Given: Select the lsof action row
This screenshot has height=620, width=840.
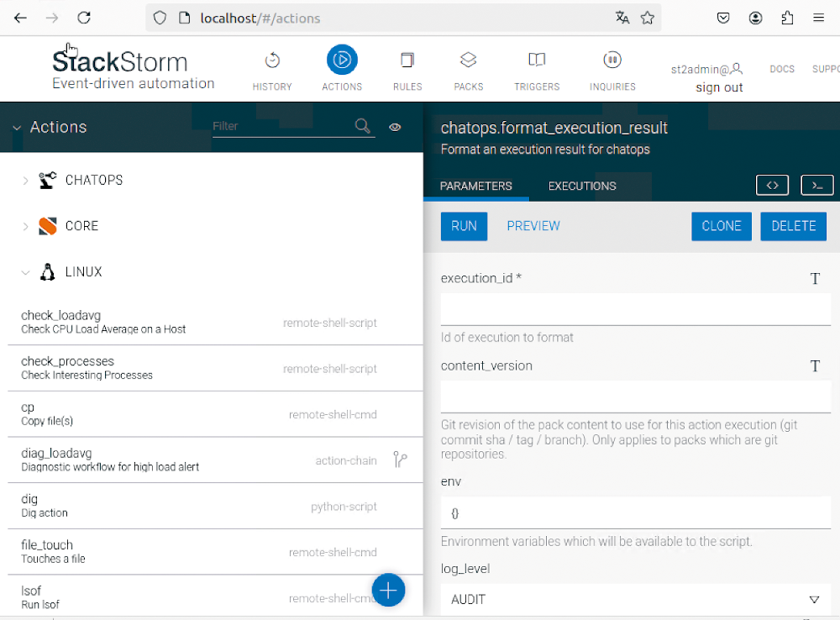Looking at the screenshot, I should pos(215,596).
